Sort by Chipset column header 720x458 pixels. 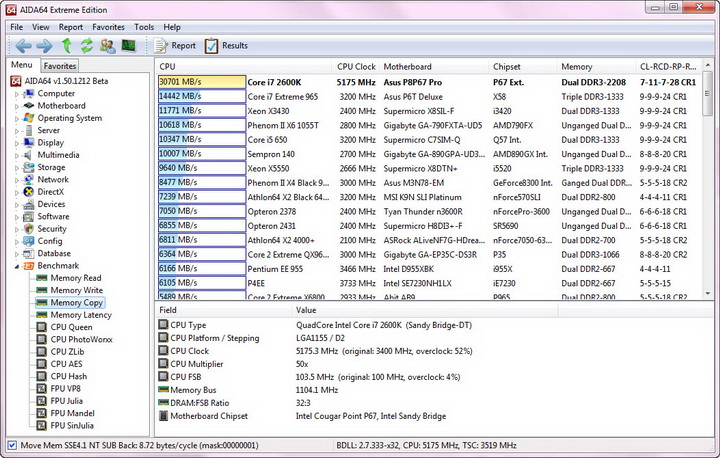pyautogui.click(x=523, y=67)
